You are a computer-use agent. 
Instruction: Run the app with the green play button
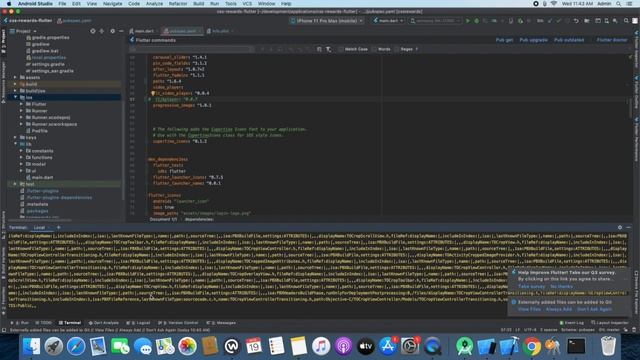click(468, 20)
